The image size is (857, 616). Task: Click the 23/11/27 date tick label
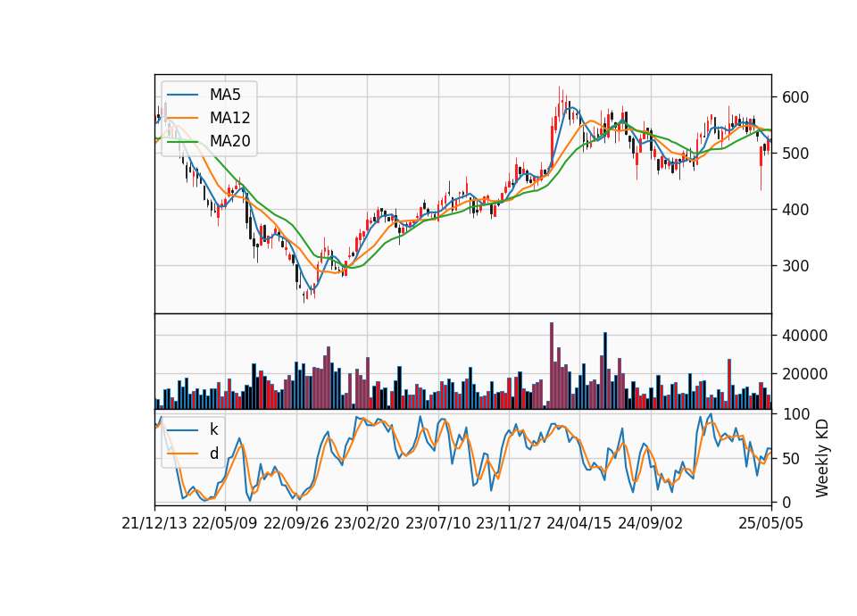509,523
